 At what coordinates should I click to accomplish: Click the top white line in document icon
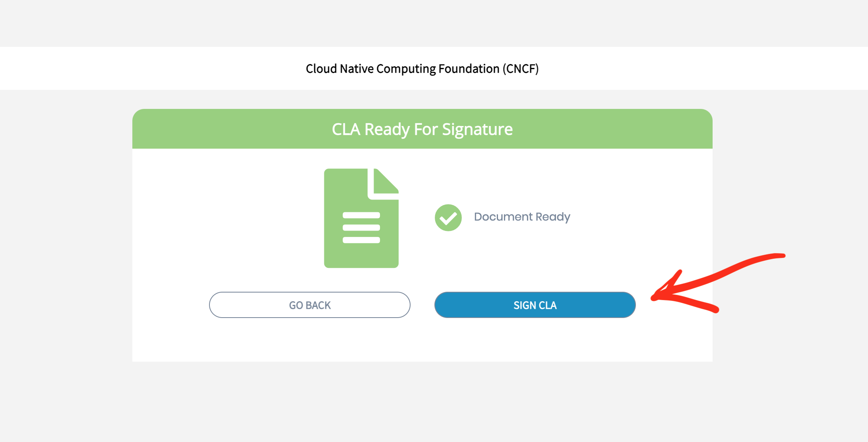[x=361, y=215]
